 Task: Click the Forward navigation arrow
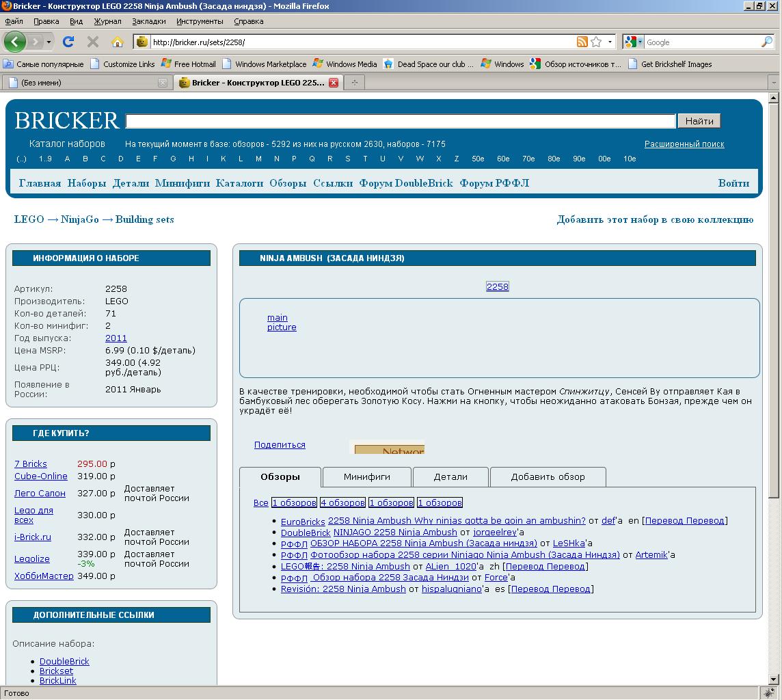click(35, 42)
